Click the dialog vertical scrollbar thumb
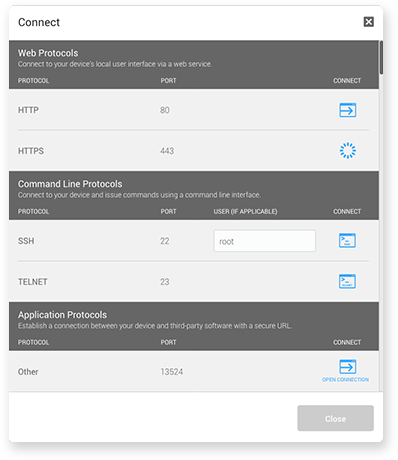Screen dimensions: 398x460 [x=381, y=57]
